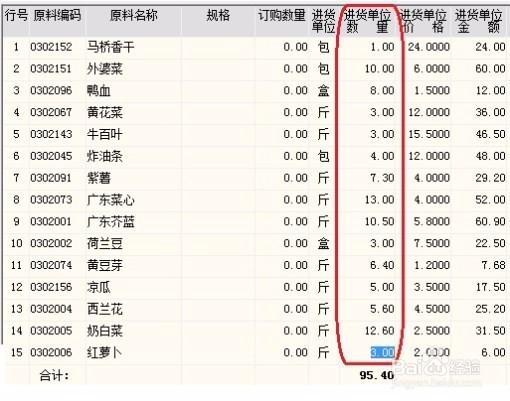Viewport: 510px width, 401px height.
Task: Click material code 0302002
Action: tap(51, 244)
